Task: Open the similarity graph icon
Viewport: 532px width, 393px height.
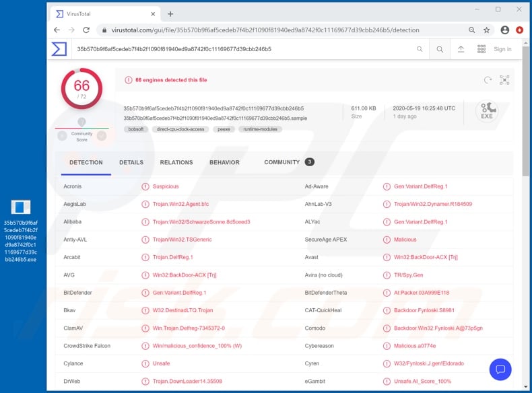Action: tap(504, 80)
